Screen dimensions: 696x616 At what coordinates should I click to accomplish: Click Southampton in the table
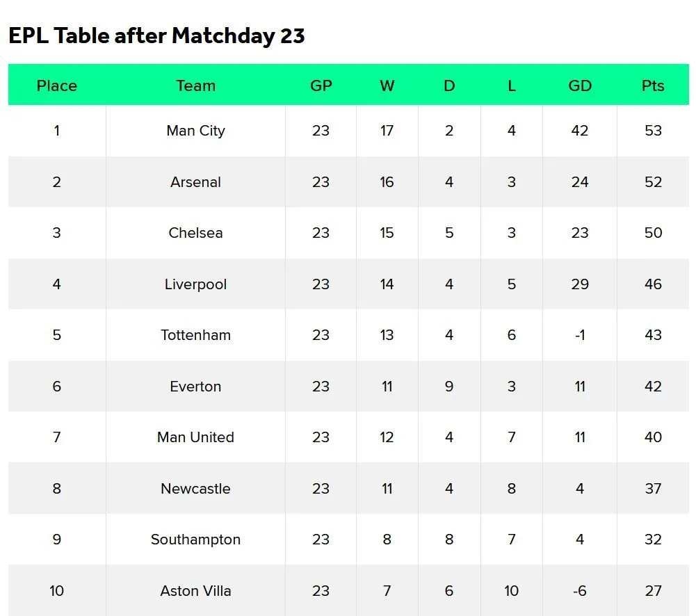[195, 540]
